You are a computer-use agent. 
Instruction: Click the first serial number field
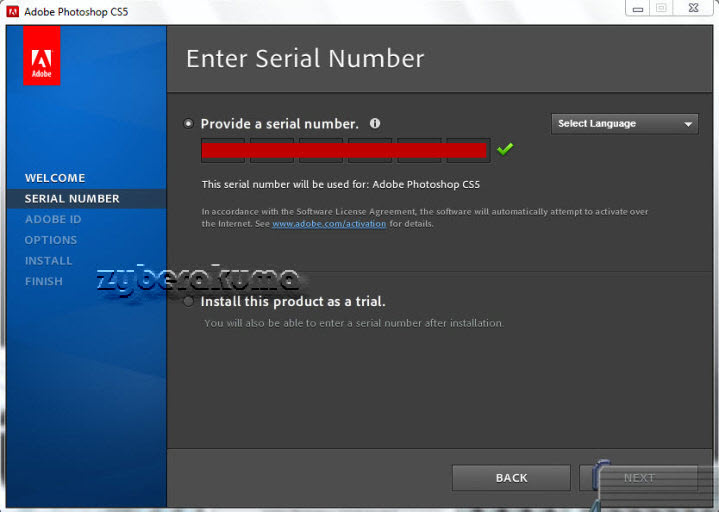pyautogui.click(x=223, y=150)
